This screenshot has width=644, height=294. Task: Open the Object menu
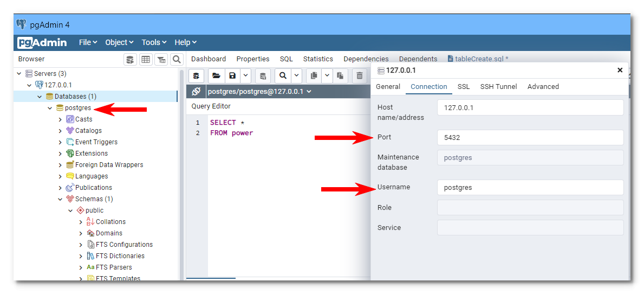120,42
